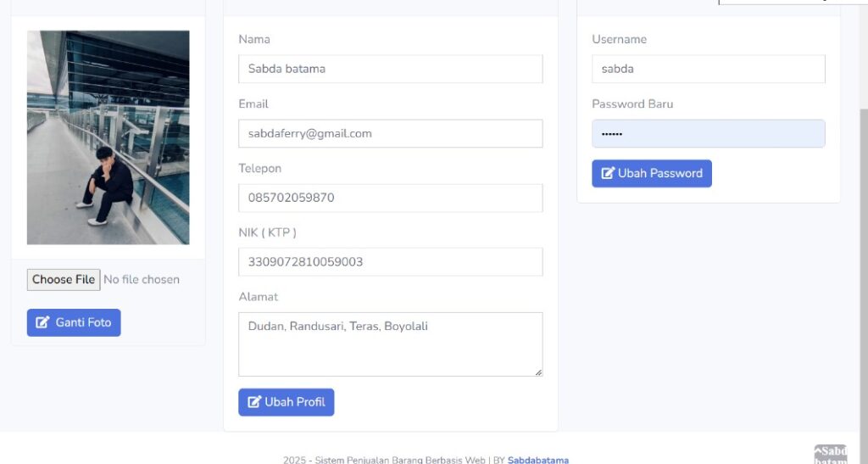Focus the Email input field

(x=390, y=133)
